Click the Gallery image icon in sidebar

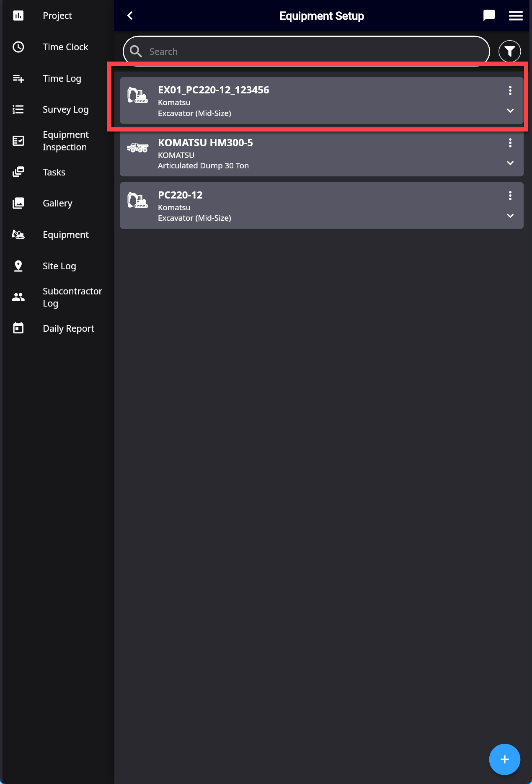(x=18, y=203)
